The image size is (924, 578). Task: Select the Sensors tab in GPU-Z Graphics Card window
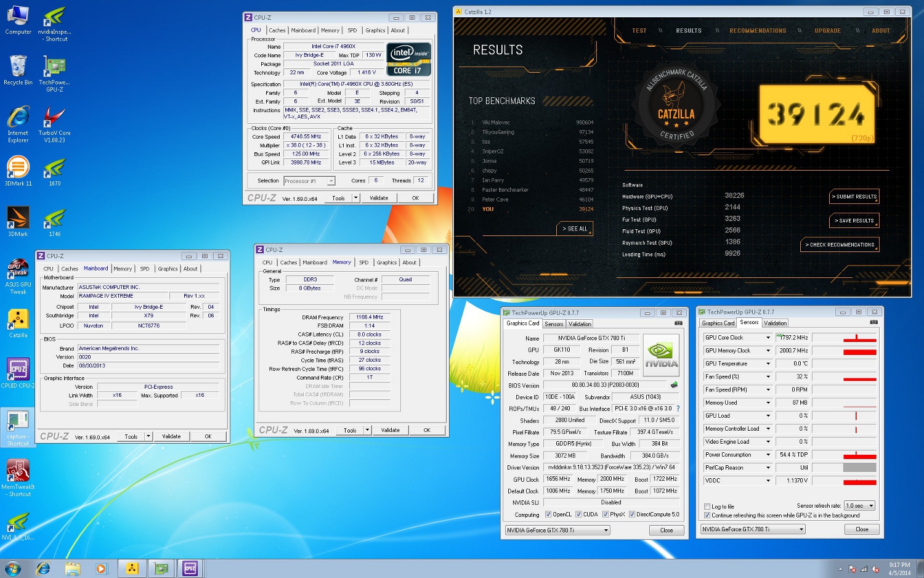[x=554, y=324]
